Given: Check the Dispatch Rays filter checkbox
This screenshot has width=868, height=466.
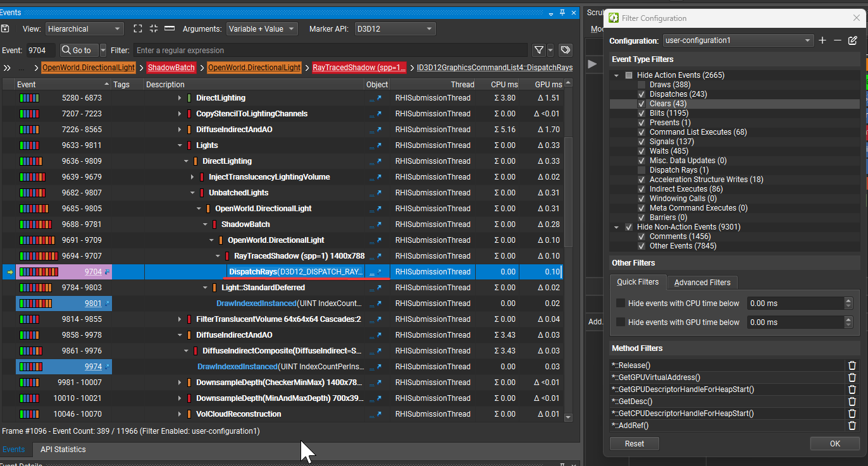Looking at the screenshot, I should coord(642,170).
